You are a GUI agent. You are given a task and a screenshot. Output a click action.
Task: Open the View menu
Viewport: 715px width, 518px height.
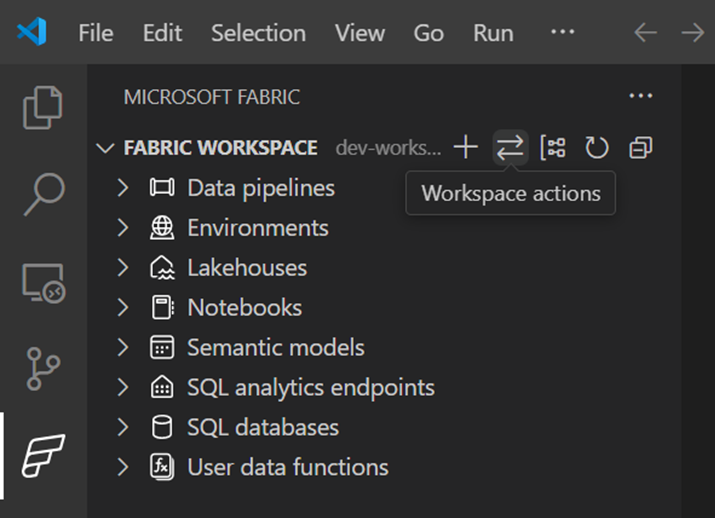click(360, 33)
